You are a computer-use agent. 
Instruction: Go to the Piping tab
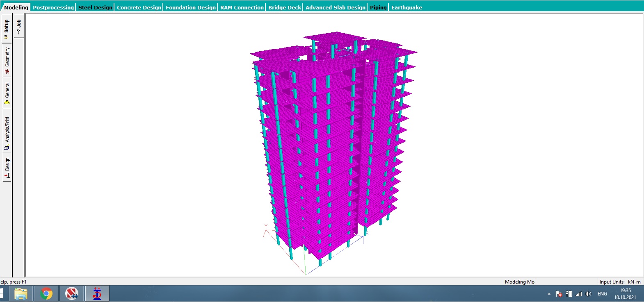(x=378, y=7)
